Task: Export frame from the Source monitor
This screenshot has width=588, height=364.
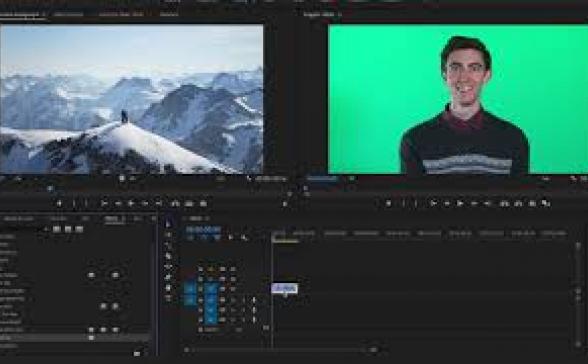Action: 203,204
